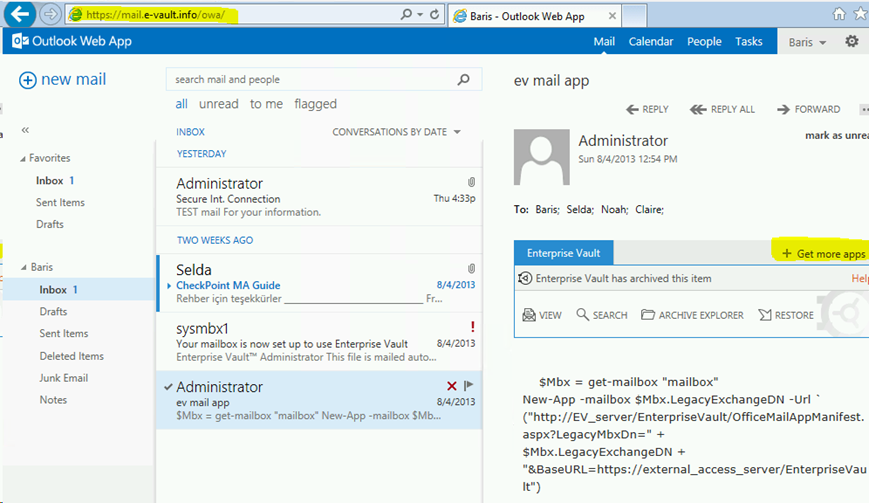Open Conversations by Date sort dropdown

point(396,132)
